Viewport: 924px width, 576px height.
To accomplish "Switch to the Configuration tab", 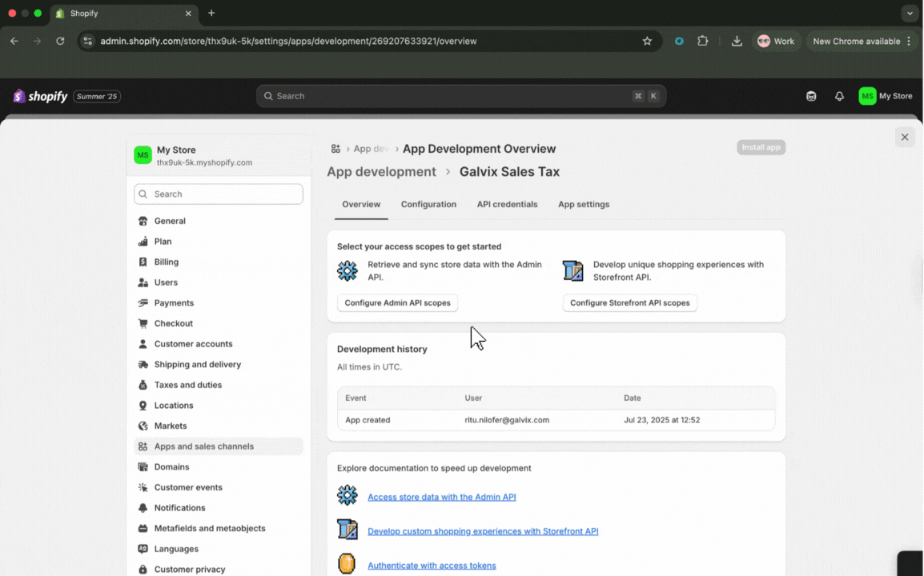I will [x=428, y=204].
